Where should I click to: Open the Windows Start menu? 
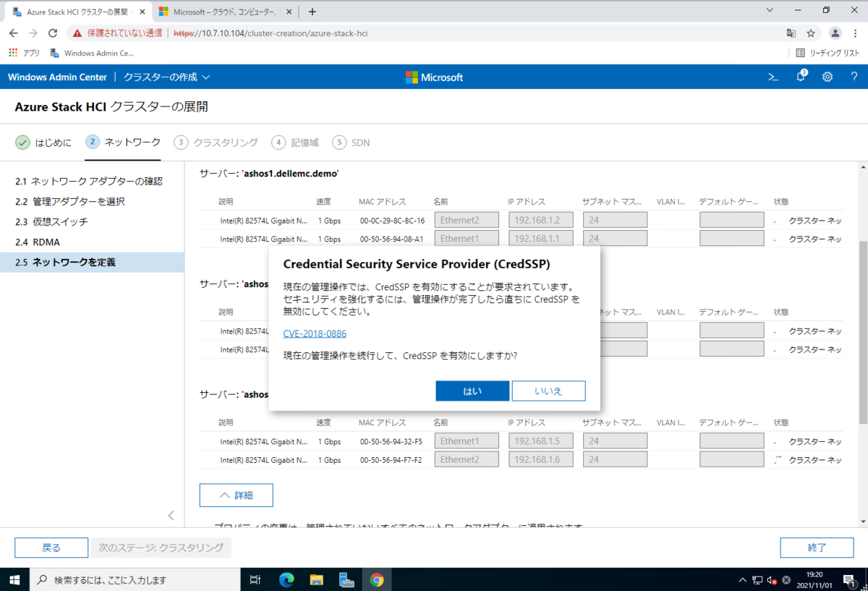[14, 579]
